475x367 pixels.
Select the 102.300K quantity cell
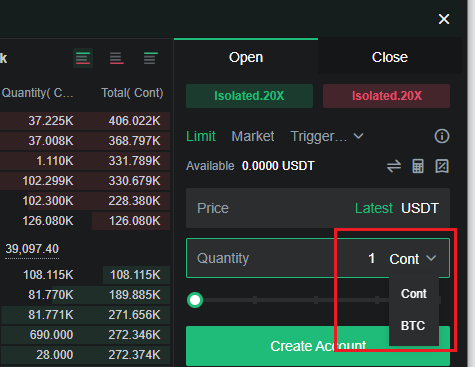(48, 201)
